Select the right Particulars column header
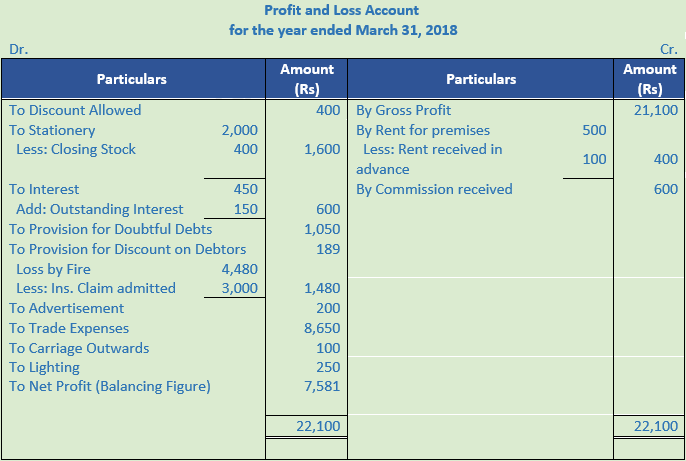 pyautogui.click(x=481, y=79)
